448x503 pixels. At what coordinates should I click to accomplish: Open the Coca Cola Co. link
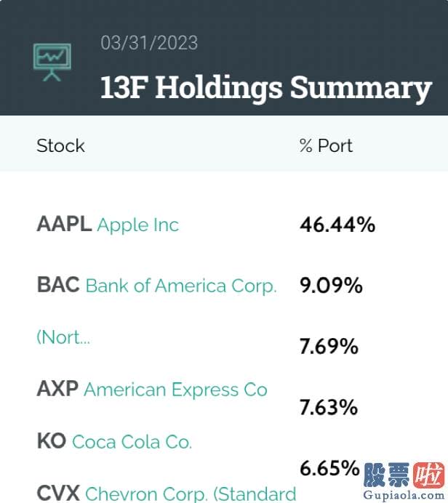tap(132, 442)
